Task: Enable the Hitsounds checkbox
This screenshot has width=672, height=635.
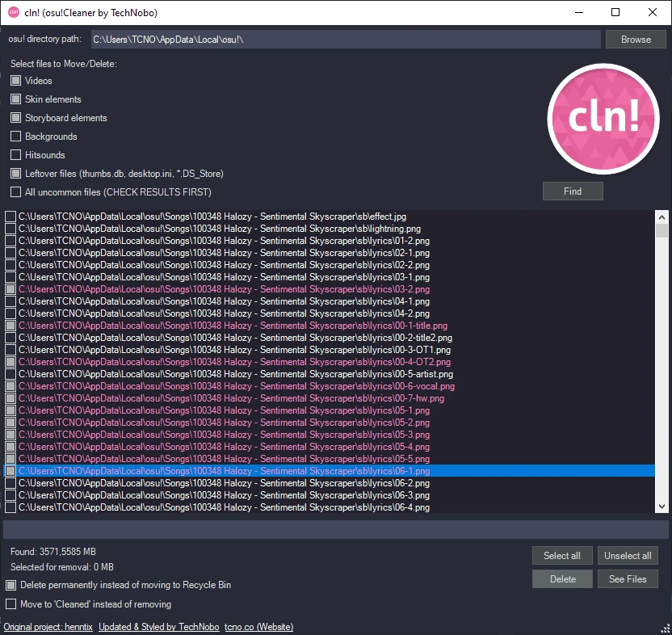Action: 16,155
